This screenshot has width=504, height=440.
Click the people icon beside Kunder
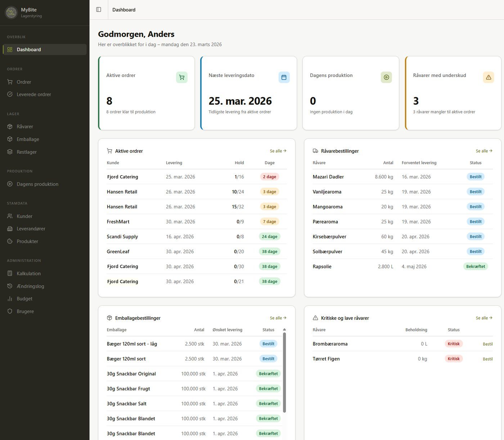coord(10,216)
